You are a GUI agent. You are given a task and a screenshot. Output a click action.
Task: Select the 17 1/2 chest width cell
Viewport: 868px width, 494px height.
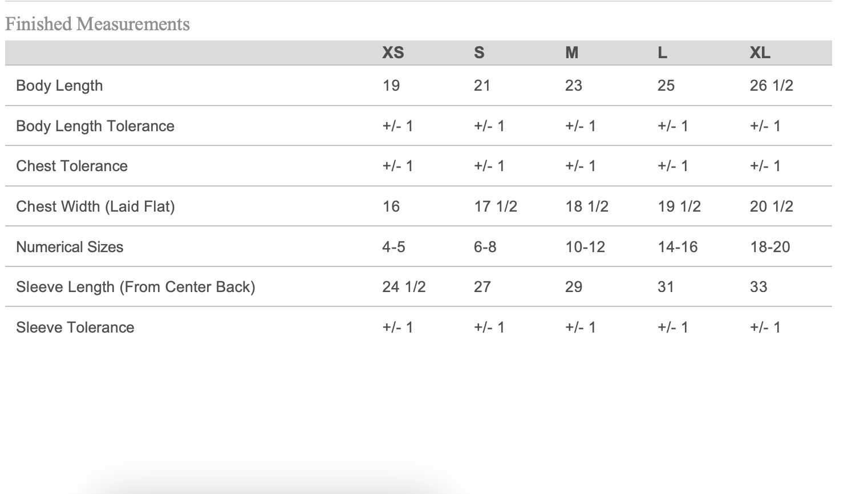tap(495, 206)
